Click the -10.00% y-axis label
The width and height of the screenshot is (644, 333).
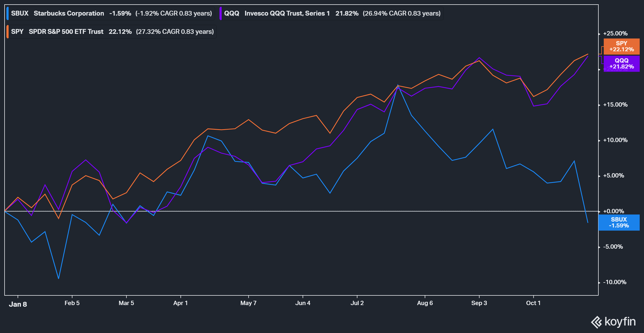pos(614,282)
